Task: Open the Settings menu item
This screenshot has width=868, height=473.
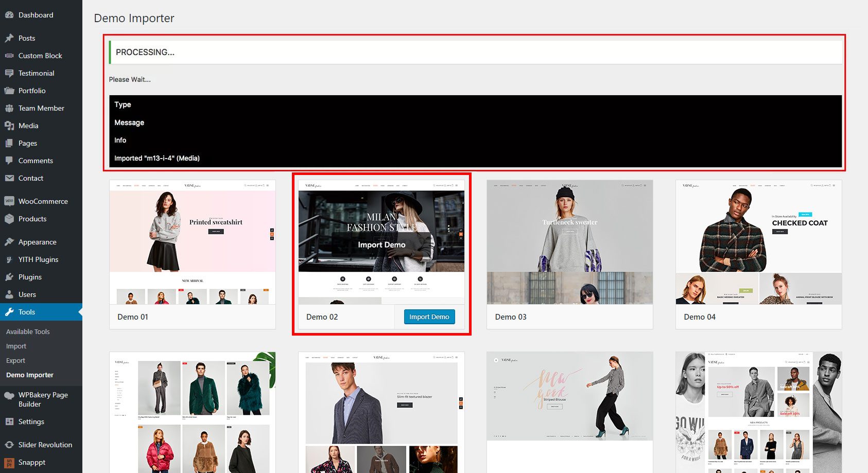Action: (31, 422)
